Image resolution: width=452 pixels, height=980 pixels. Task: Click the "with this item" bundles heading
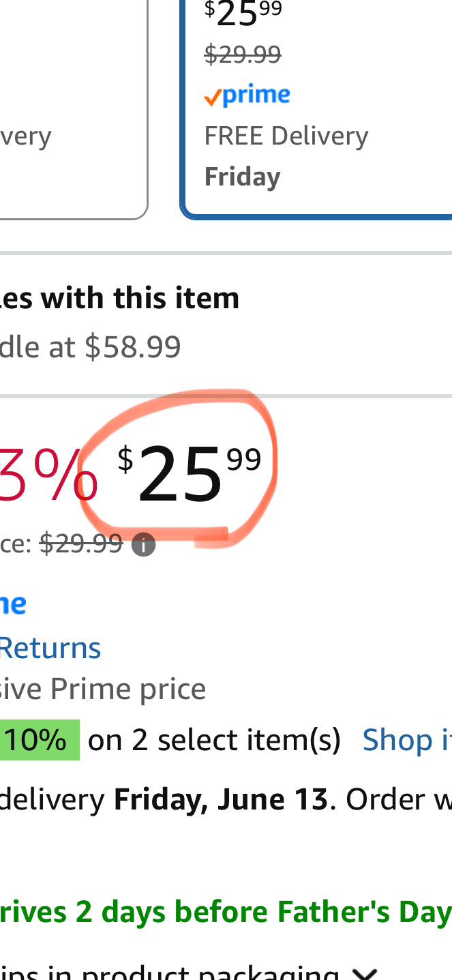(x=119, y=298)
